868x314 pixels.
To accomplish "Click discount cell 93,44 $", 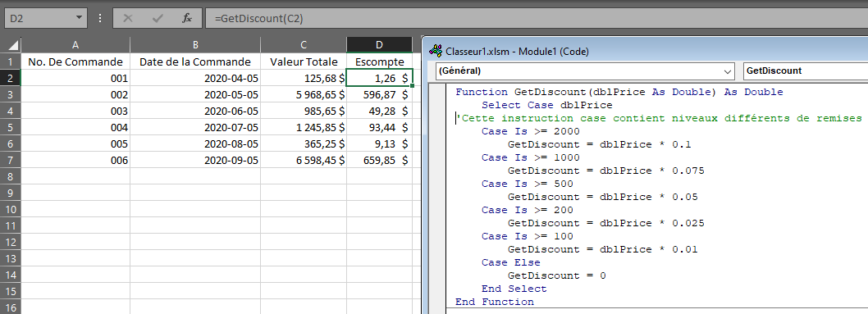I will (x=379, y=127).
